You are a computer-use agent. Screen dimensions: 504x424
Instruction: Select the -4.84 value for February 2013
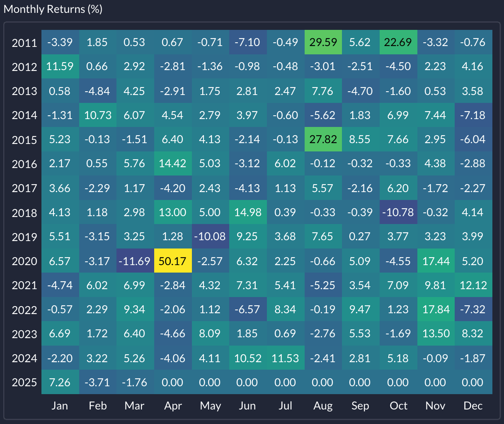point(97,91)
